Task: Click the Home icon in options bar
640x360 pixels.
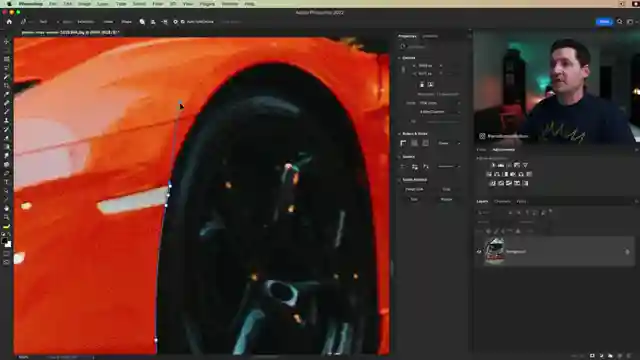Action: click(x=9, y=22)
